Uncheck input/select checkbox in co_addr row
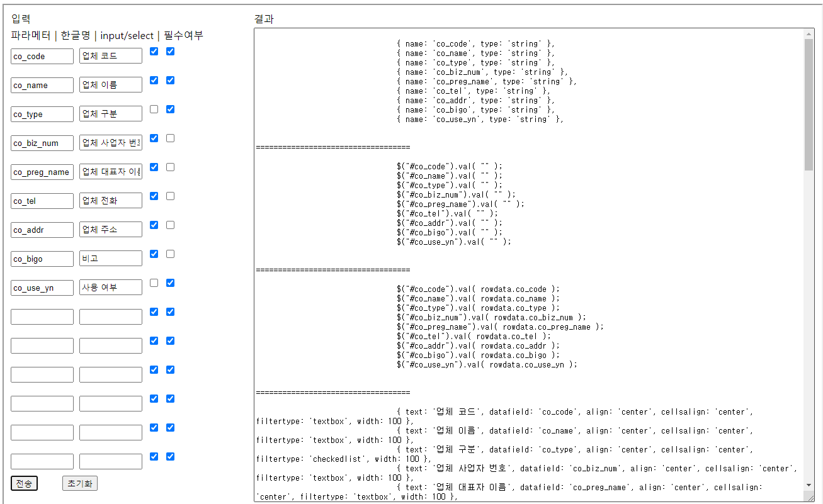 (154, 225)
